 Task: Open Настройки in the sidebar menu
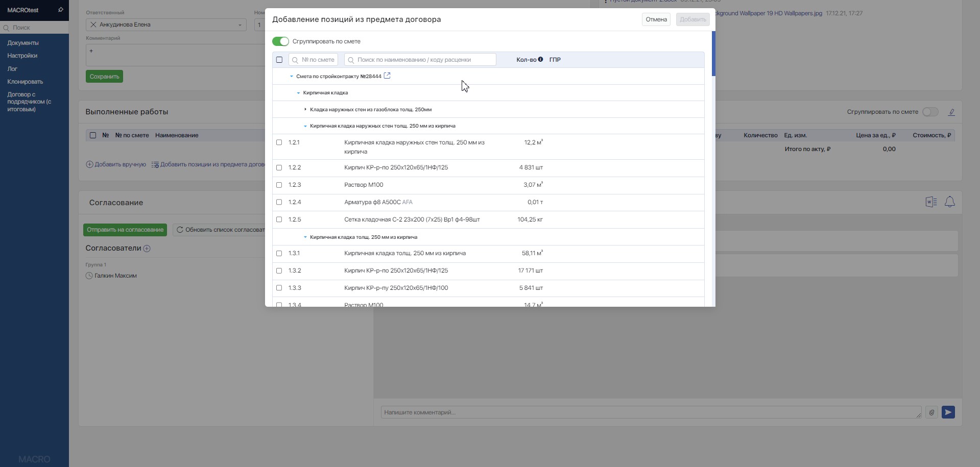(22, 56)
